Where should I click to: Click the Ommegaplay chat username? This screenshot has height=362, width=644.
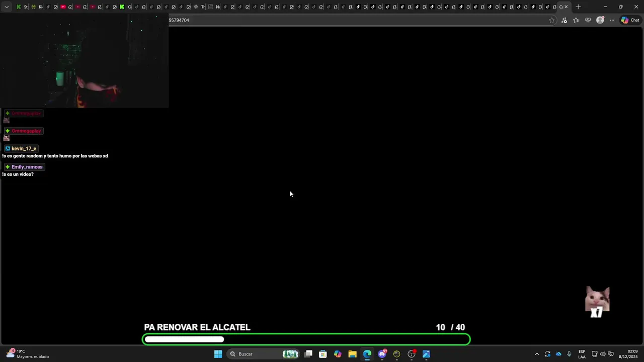tap(26, 131)
